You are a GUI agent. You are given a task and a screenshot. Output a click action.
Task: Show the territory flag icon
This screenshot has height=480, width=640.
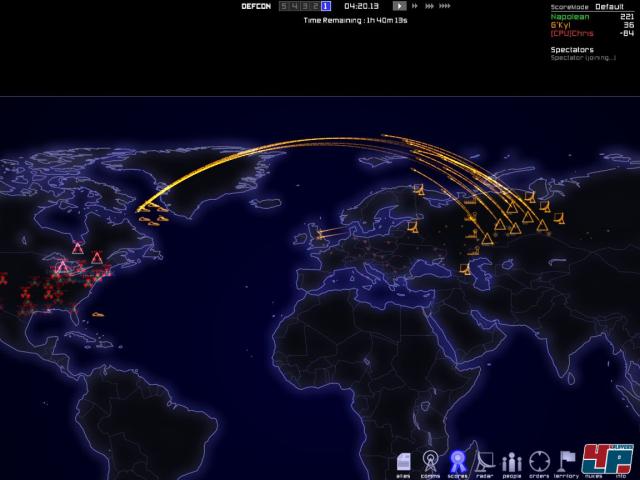(x=566, y=464)
